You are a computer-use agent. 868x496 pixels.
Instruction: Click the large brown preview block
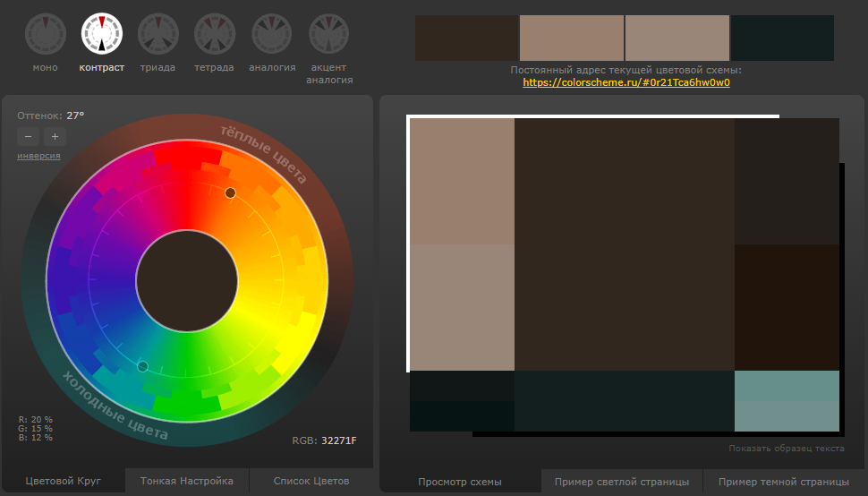coord(625,244)
